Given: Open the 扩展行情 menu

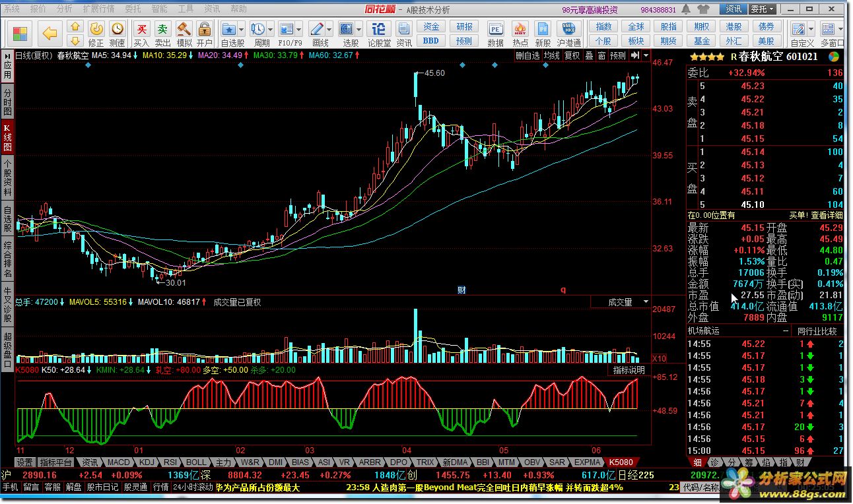Looking at the screenshot, I should click(x=98, y=9).
